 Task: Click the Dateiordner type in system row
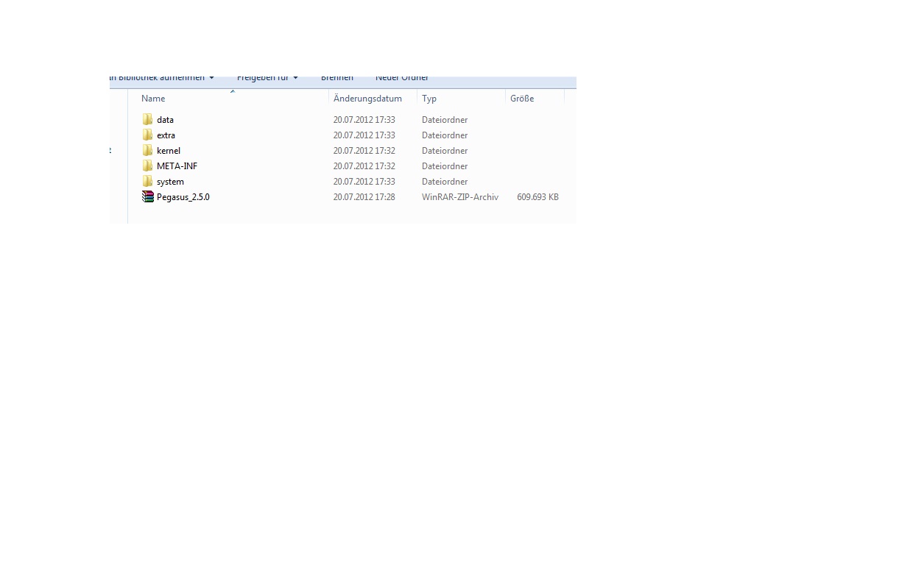click(x=445, y=182)
